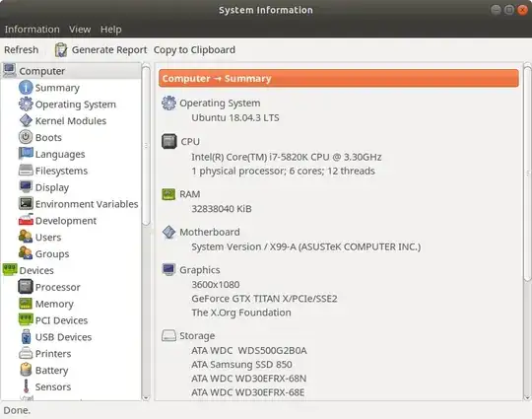The height and width of the screenshot is (419, 532).
Task: Click the ATA Samsung SSD 850 entry
Action: coord(241,365)
